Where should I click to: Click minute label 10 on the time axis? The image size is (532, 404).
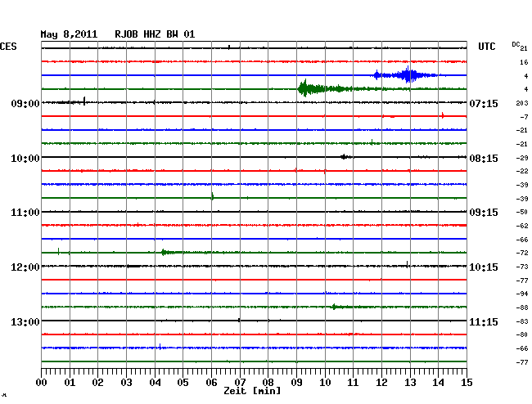325,383
